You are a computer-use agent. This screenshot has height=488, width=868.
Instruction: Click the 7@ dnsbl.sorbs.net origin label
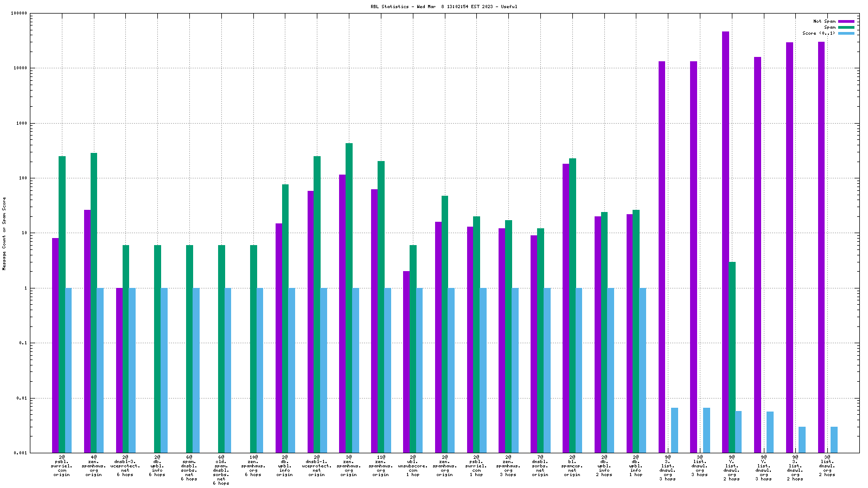(x=540, y=466)
